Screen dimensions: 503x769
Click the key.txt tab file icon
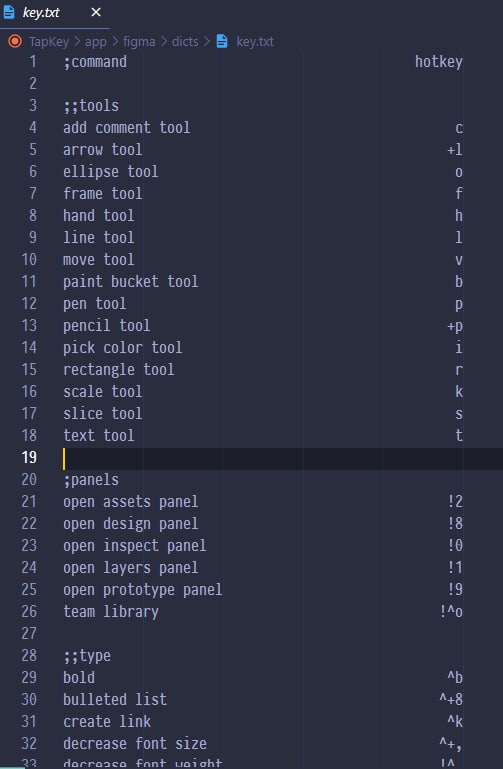pyautogui.click(x=9, y=12)
